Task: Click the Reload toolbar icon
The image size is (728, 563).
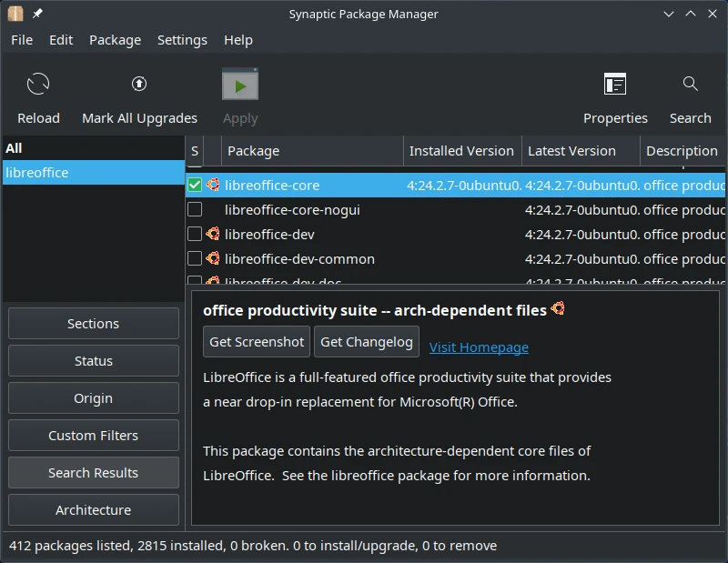Action: coord(38,85)
